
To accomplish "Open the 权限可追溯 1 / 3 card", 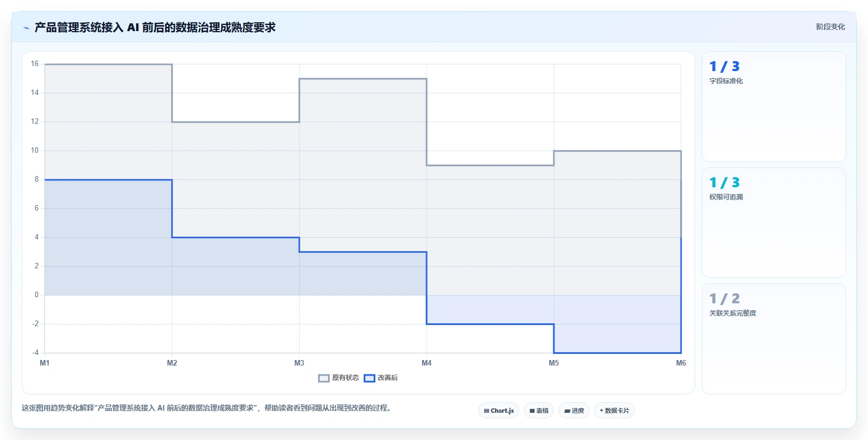I will coord(774,222).
